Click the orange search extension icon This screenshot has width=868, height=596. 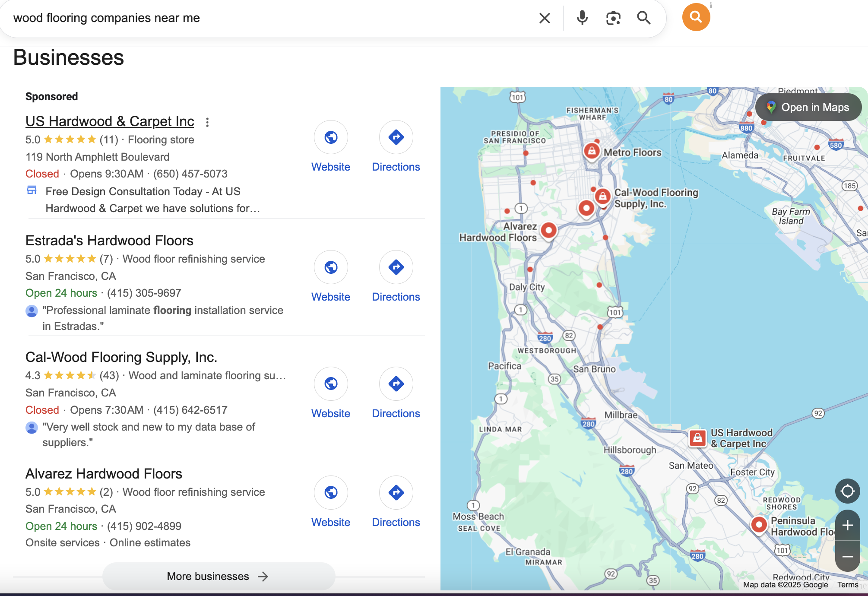pyautogui.click(x=696, y=17)
